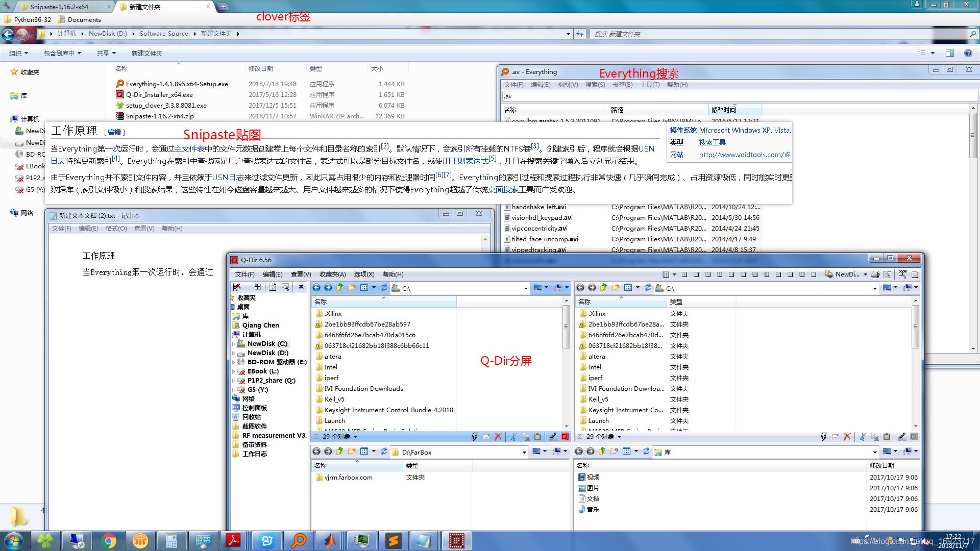Open D:\FarBox address dropdown
The image size is (980, 551).
pyautogui.click(x=524, y=453)
